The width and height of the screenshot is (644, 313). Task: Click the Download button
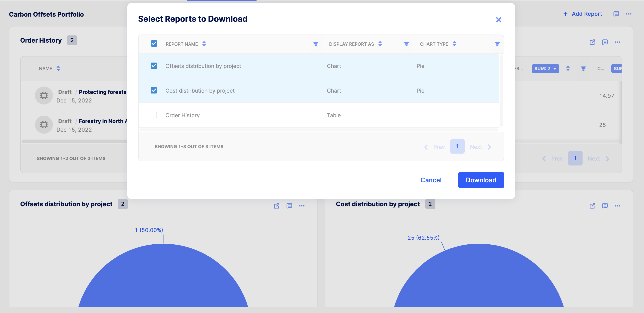click(x=481, y=180)
